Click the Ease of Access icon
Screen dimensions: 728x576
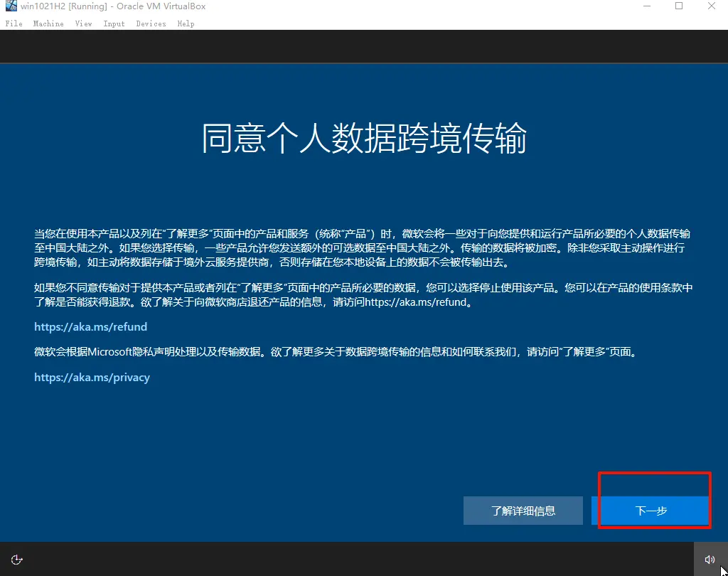(17, 559)
